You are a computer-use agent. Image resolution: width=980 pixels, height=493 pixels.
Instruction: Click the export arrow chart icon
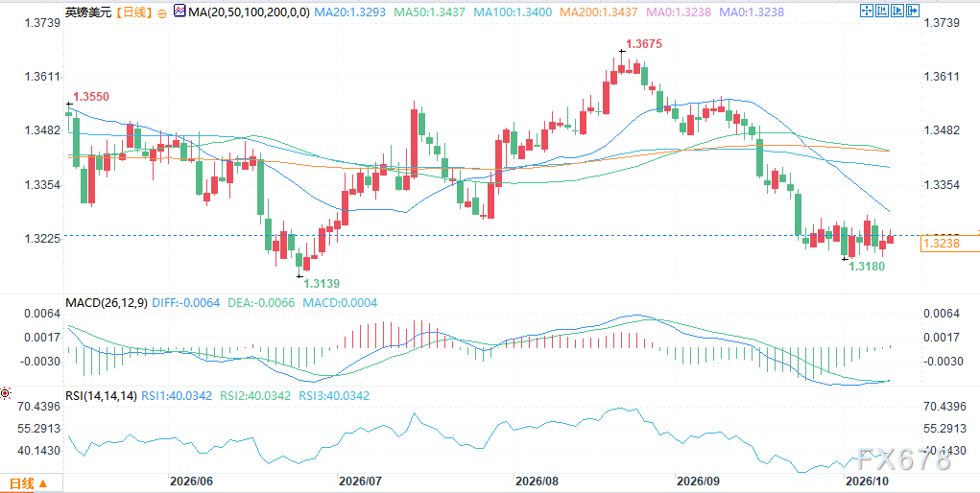coord(913,11)
